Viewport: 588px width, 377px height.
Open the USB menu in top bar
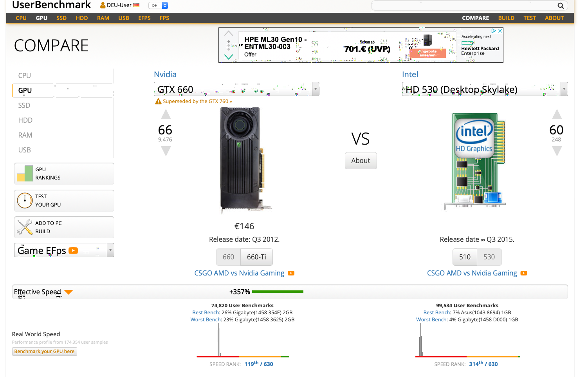[124, 18]
